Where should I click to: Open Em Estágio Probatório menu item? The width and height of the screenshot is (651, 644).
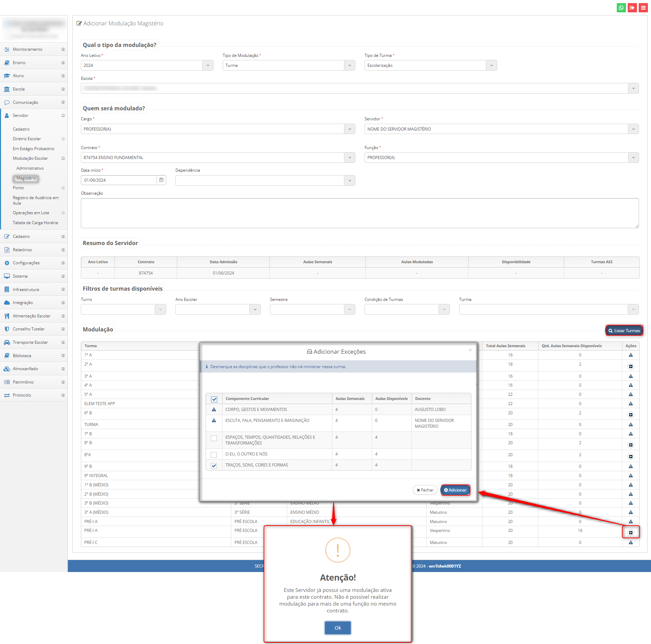click(34, 149)
